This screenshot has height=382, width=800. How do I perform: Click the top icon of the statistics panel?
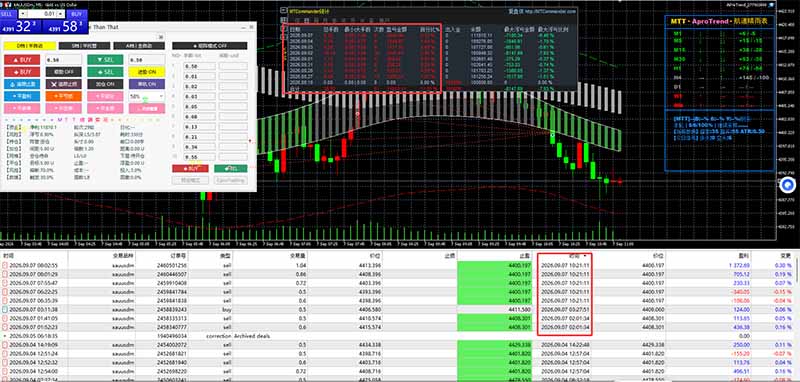(x=285, y=10)
